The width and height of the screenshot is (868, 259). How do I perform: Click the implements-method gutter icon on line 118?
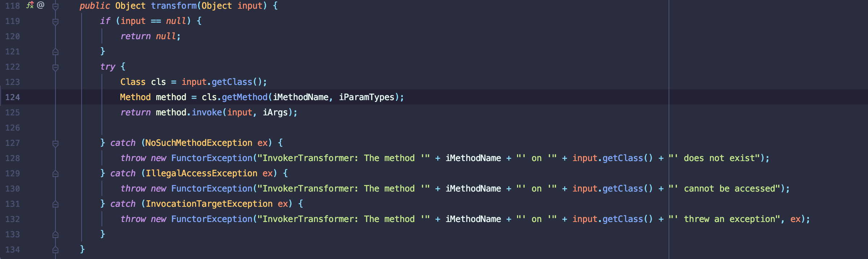tap(30, 5)
